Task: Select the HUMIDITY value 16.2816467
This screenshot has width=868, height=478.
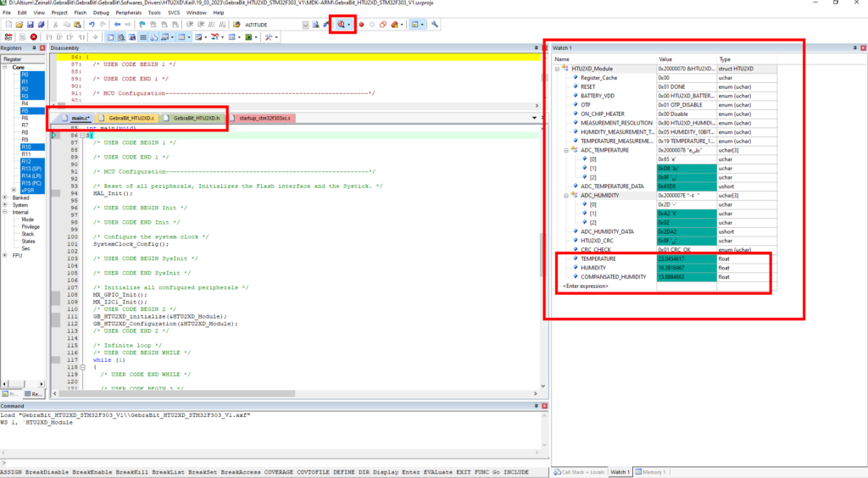Action: [x=687, y=268]
